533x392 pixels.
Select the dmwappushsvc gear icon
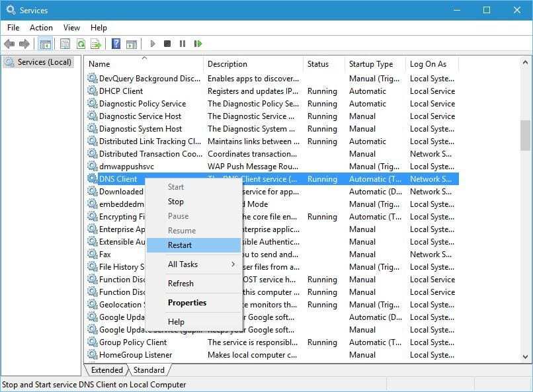point(93,166)
